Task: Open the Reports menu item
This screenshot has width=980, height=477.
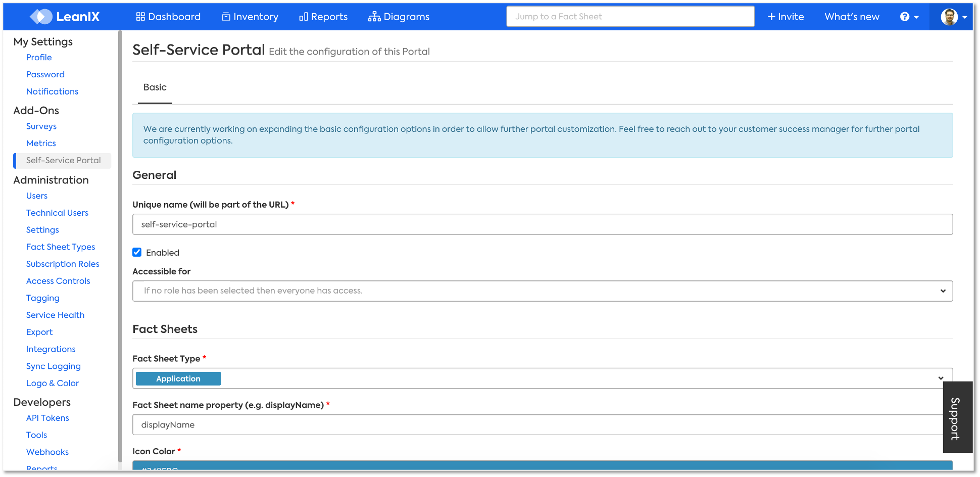Action: pos(323,17)
